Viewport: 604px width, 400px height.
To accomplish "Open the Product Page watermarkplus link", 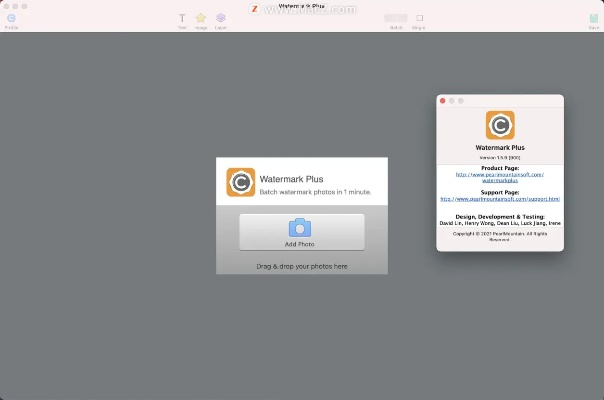I will [500, 177].
